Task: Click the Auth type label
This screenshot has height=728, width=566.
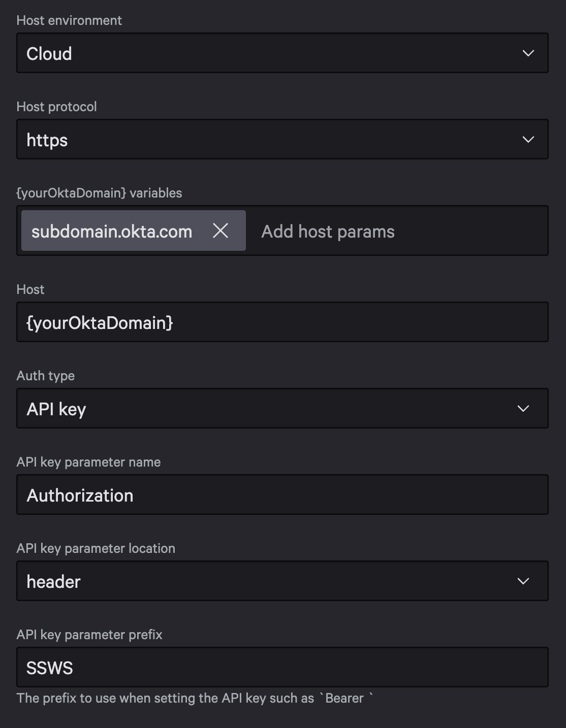Action: coord(45,375)
